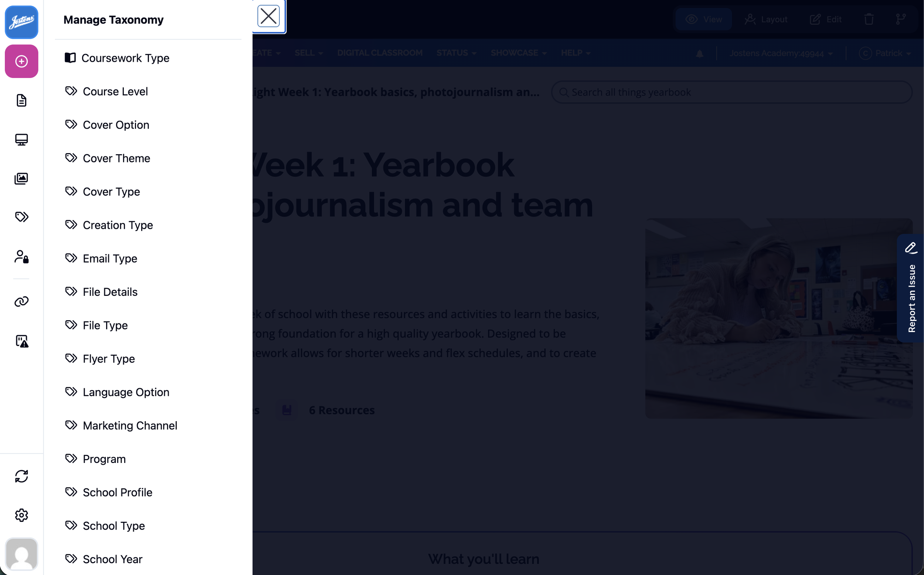Click the Search all things yearbook field
The image size is (924, 575).
pos(732,92)
